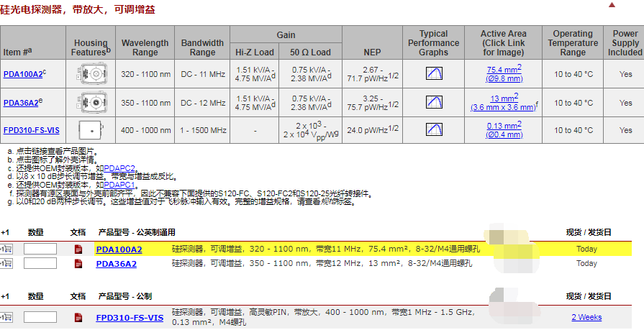Viewport: 644px width, 330px height.
Task: Open the PDAPC1 OEM package link
Action: (119, 185)
